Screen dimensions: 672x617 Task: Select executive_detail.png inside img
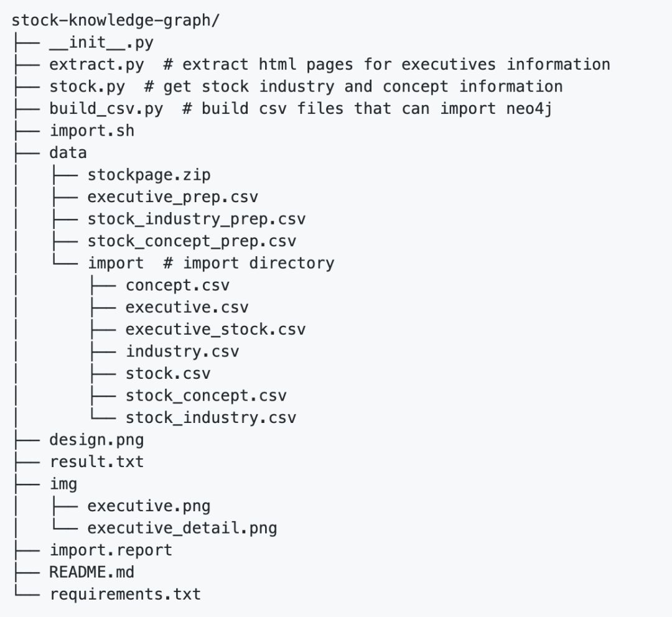[x=182, y=528]
